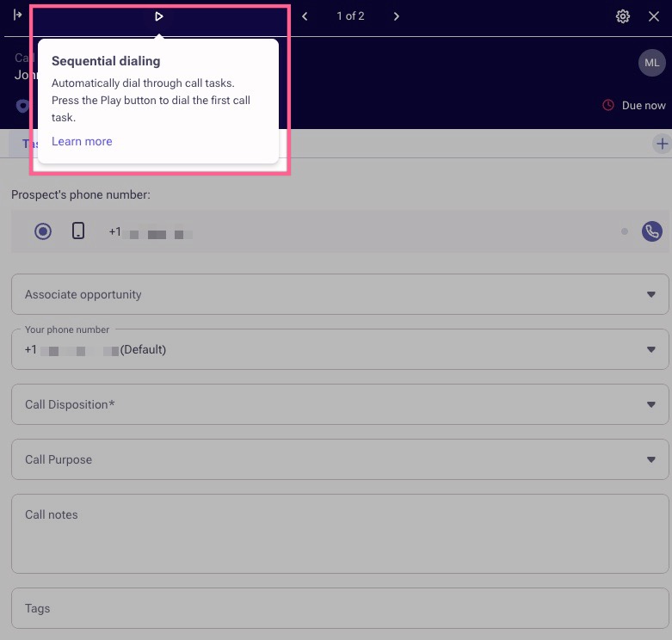672x640 pixels.
Task: Open the Associate opportunity dropdown
Action: point(340,294)
